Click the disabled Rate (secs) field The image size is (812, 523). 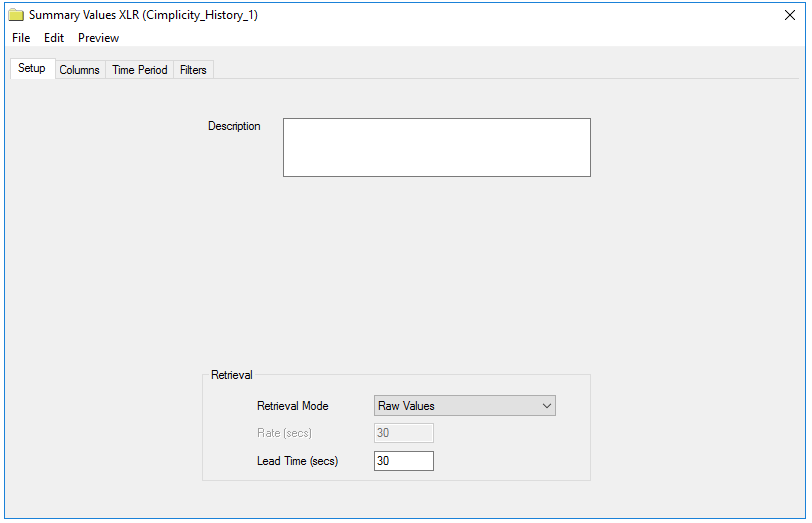[x=403, y=433]
